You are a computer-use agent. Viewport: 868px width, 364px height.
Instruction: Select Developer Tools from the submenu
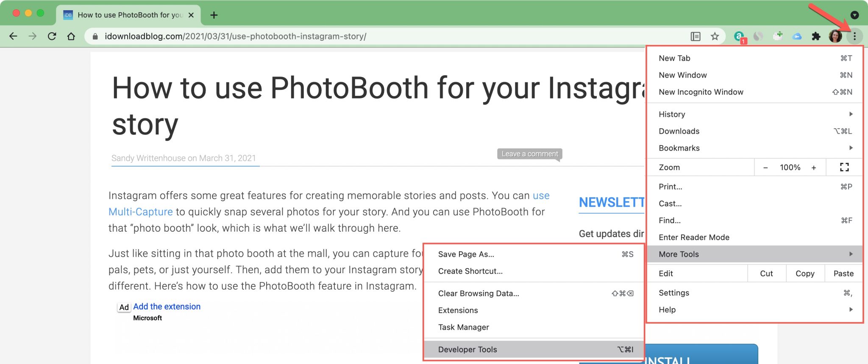pyautogui.click(x=534, y=349)
